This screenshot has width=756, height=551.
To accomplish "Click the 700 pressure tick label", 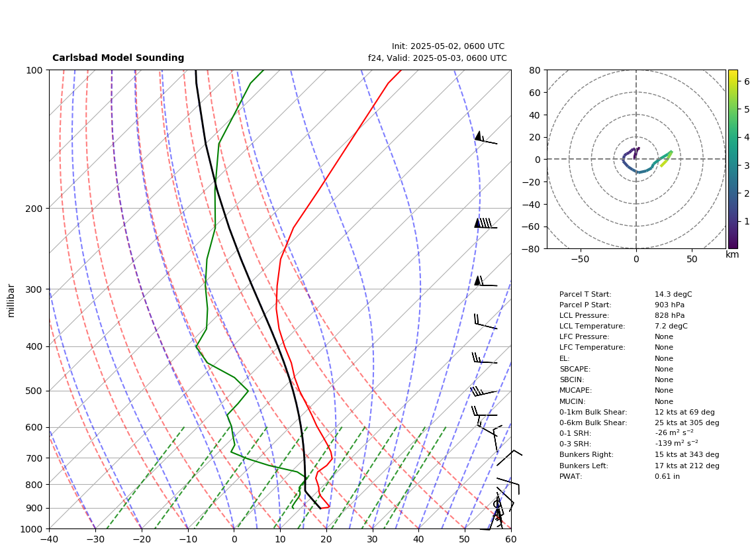I will click(x=34, y=458).
